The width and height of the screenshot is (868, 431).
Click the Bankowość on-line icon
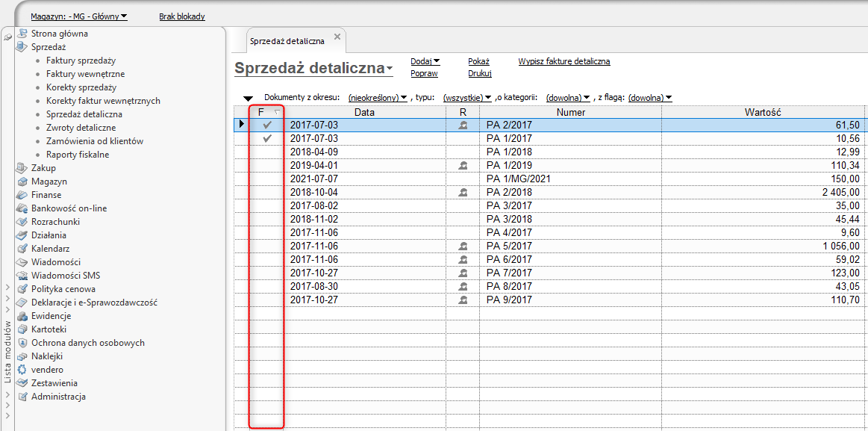[22, 208]
